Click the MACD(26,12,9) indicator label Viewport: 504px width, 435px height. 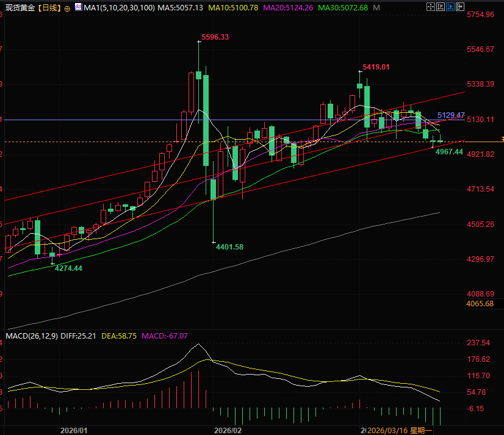(32, 336)
